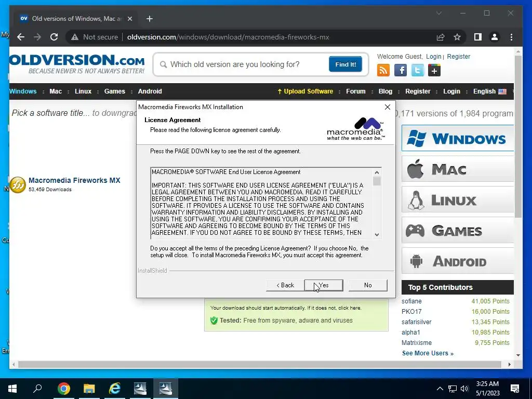This screenshot has width=532, height=399.
Task: Open the Facebook share icon
Action: pos(401,70)
